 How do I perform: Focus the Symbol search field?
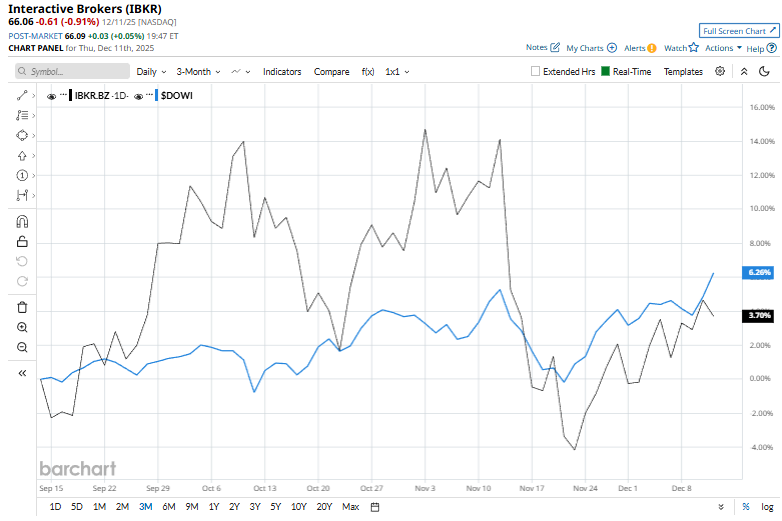click(x=72, y=71)
